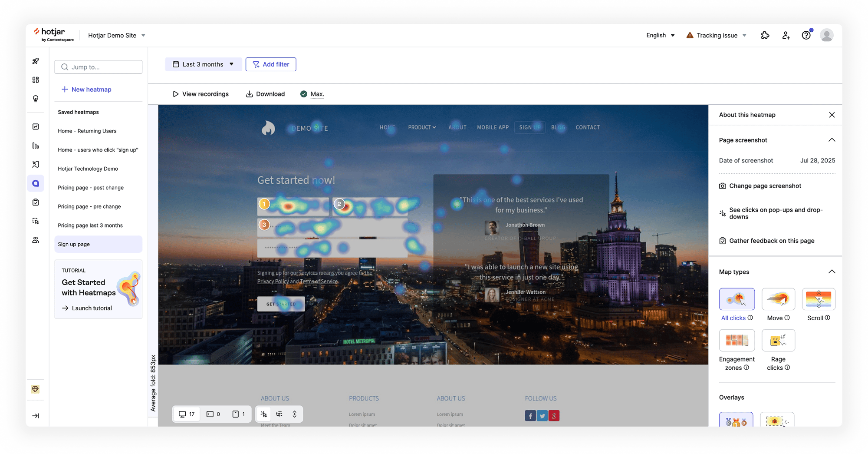Switch to mobile device view showing 1
This screenshot has height=454, width=868.
click(x=239, y=414)
